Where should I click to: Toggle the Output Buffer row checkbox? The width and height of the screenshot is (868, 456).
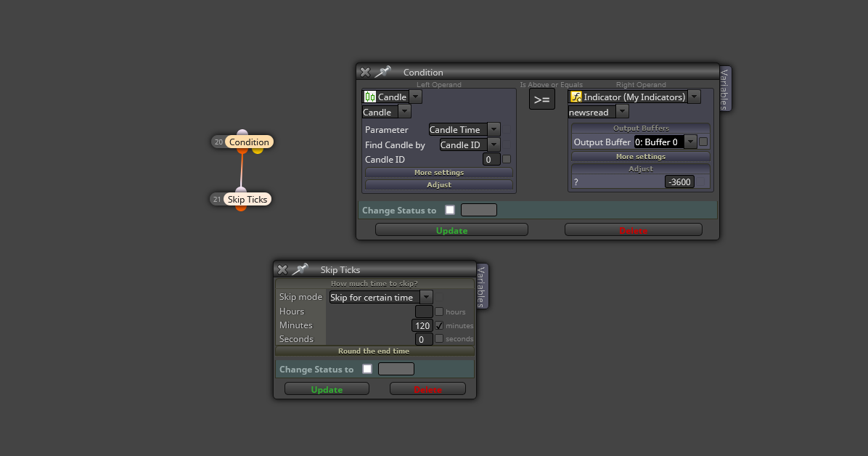[703, 142]
